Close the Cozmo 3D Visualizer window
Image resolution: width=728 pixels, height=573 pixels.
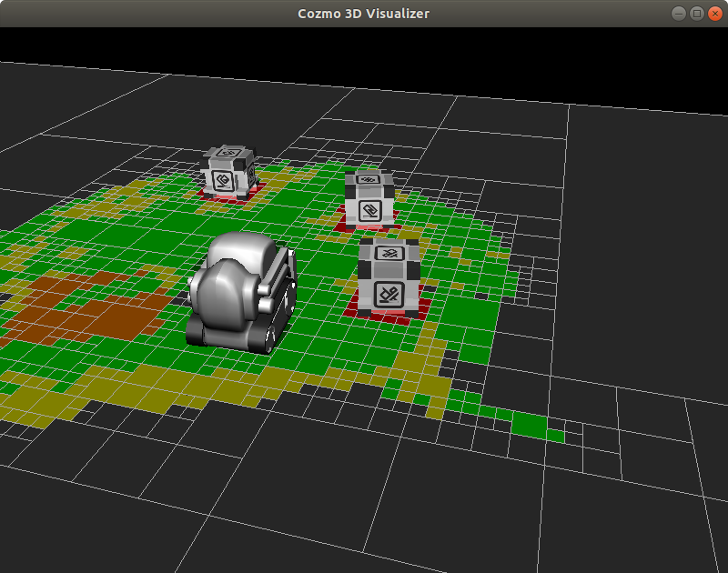click(x=715, y=14)
